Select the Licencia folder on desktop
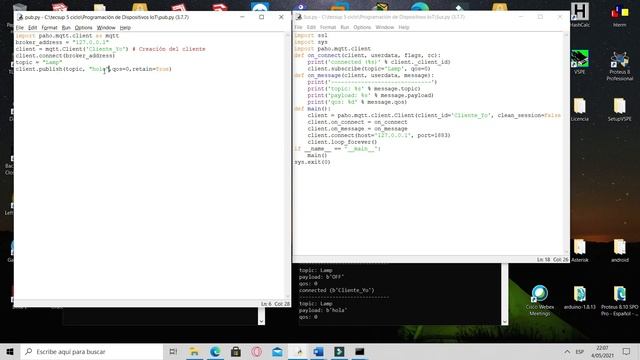The height and width of the screenshot is (360, 640). click(x=580, y=109)
